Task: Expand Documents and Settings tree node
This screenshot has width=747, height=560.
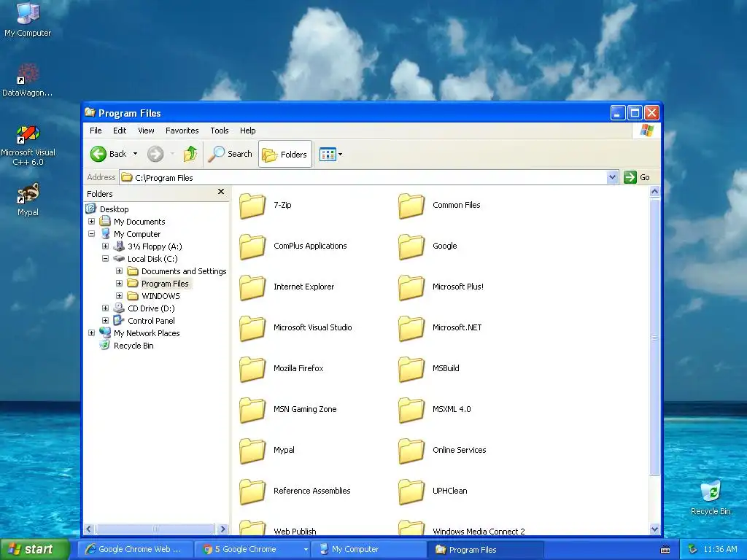Action: pos(119,271)
